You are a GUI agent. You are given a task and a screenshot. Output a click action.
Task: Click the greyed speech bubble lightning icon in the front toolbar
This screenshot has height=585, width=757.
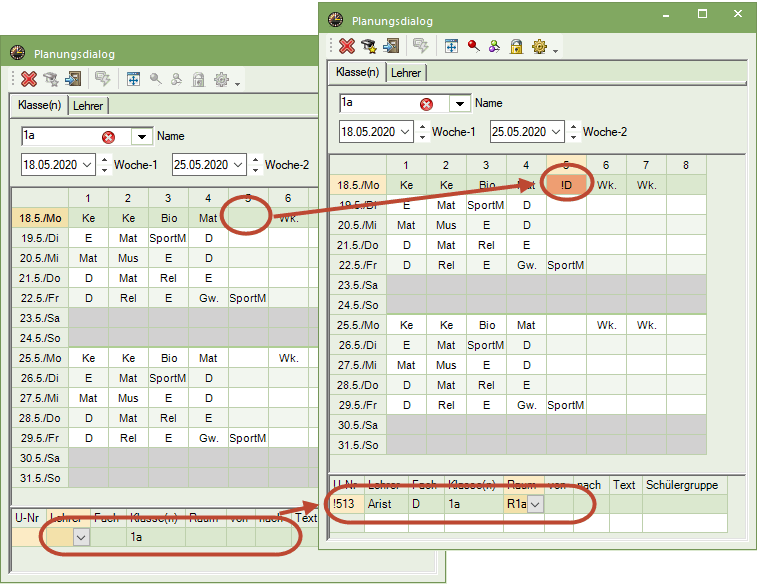click(421, 46)
